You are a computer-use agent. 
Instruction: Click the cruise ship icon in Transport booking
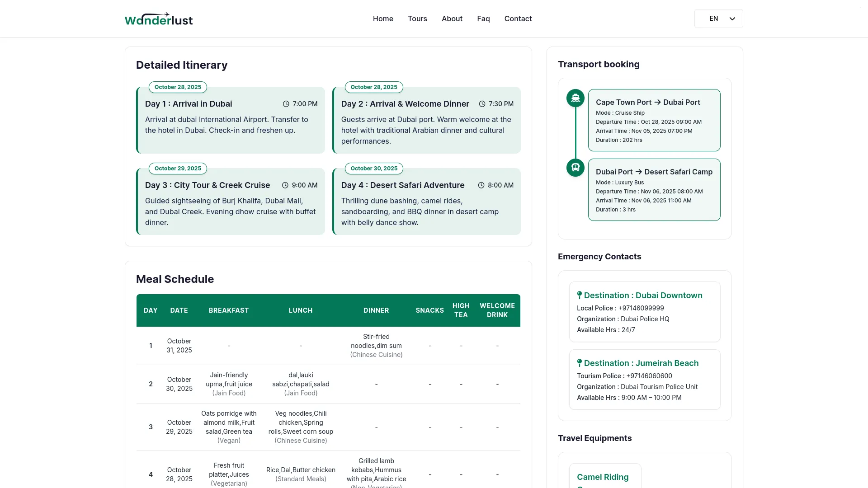[575, 98]
